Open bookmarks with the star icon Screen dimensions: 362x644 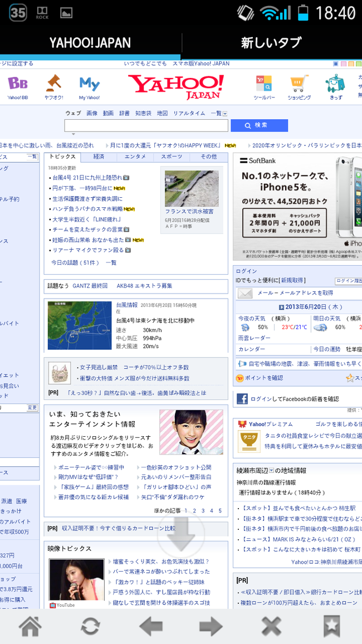tap(331, 626)
